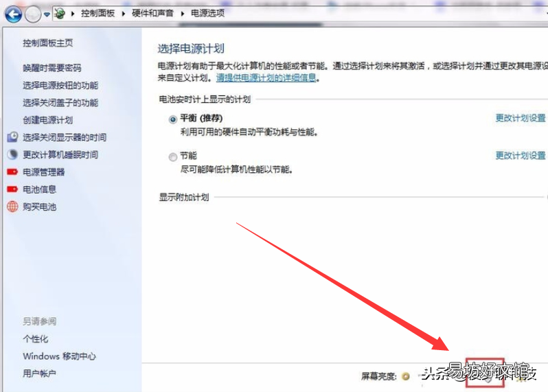
Task: Open 电源管理器 link
Action: 44,172
